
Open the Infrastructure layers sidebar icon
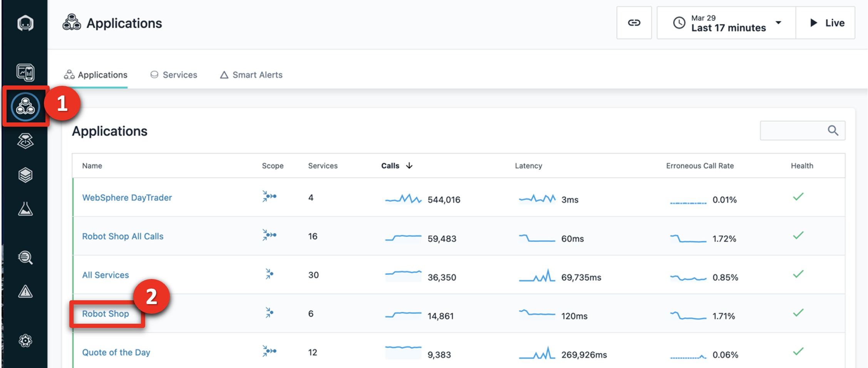point(25,175)
